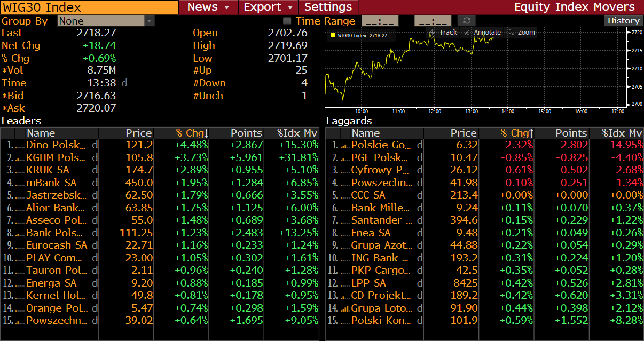Open the Settings menu
This screenshot has height=341, width=644.
[328, 7]
